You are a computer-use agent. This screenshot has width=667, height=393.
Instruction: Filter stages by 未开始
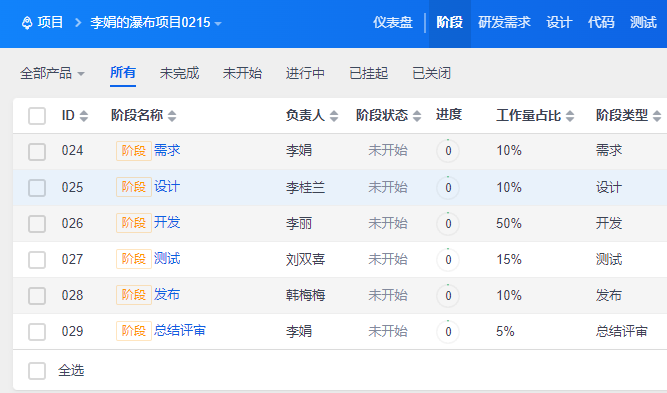coord(242,73)
